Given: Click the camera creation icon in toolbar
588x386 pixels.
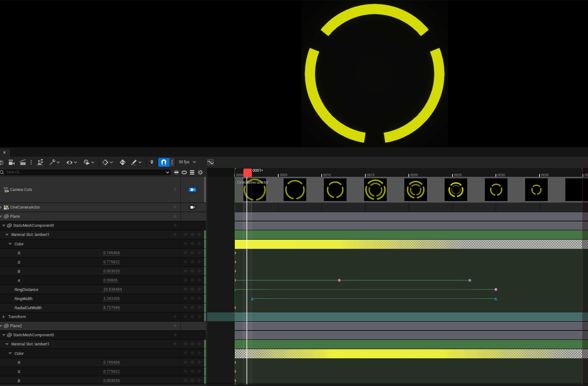Looking at the screenshot, I should (11, 162).
